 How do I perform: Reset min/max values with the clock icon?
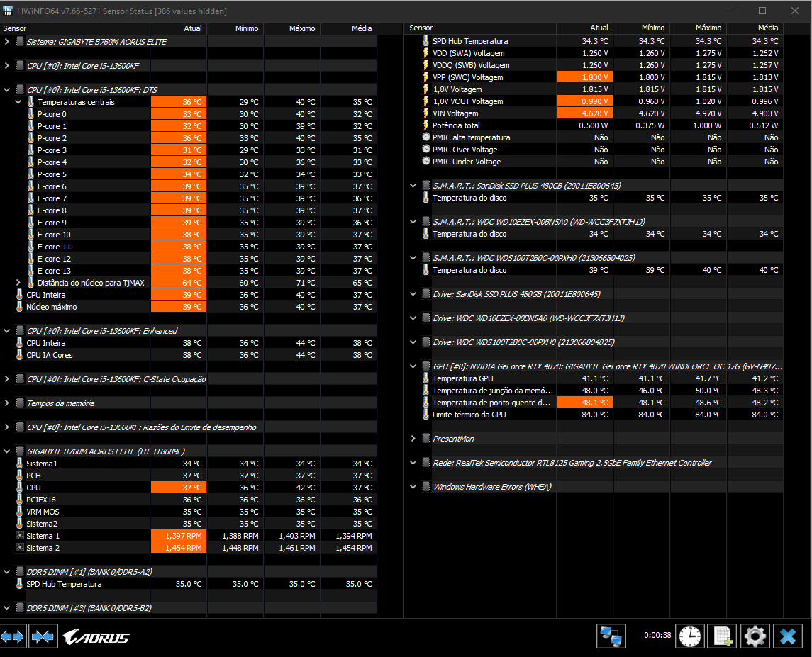click(x=690, y=636)
